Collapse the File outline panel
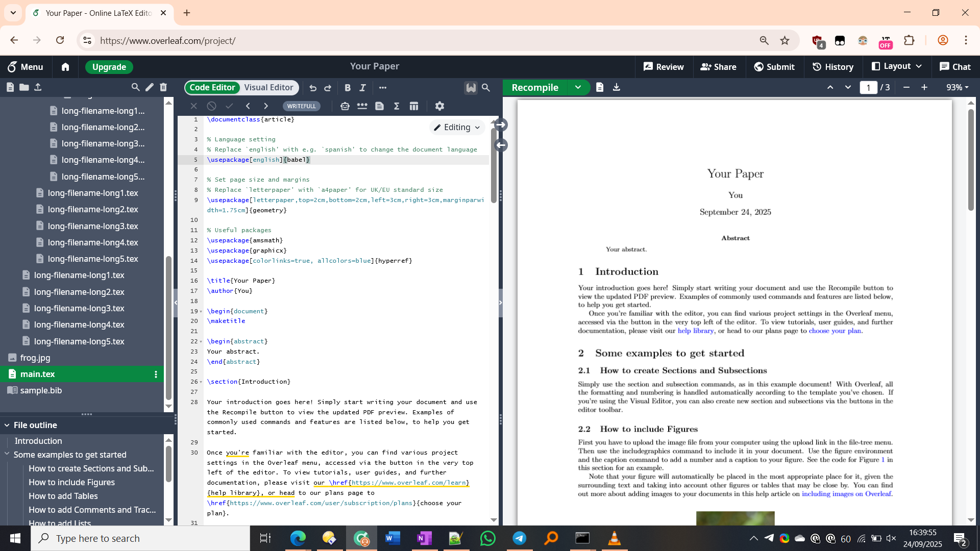The height and width of the screenshot is (551, 980). [7, 425]
